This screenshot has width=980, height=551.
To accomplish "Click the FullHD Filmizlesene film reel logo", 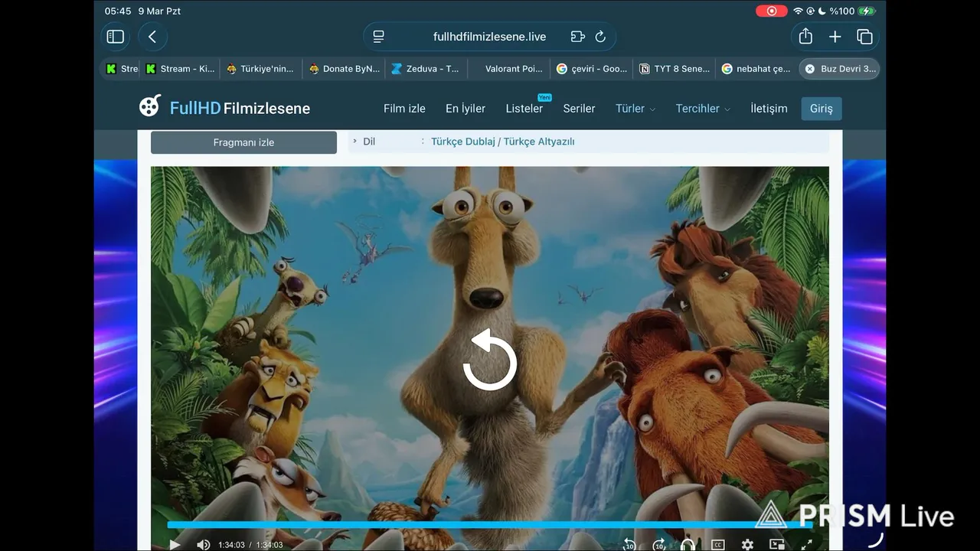I will tap(150, 106).
